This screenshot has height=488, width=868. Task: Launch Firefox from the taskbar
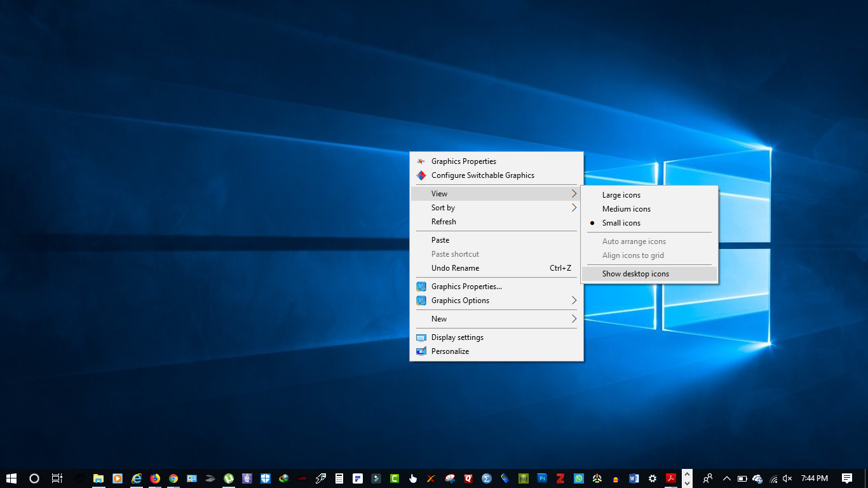pos(155,478)
